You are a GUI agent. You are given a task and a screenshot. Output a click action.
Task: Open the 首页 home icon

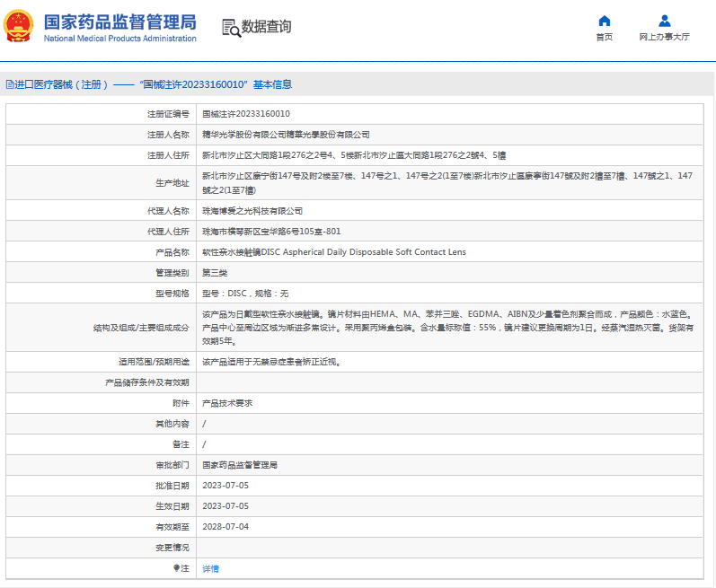(604, 21)
